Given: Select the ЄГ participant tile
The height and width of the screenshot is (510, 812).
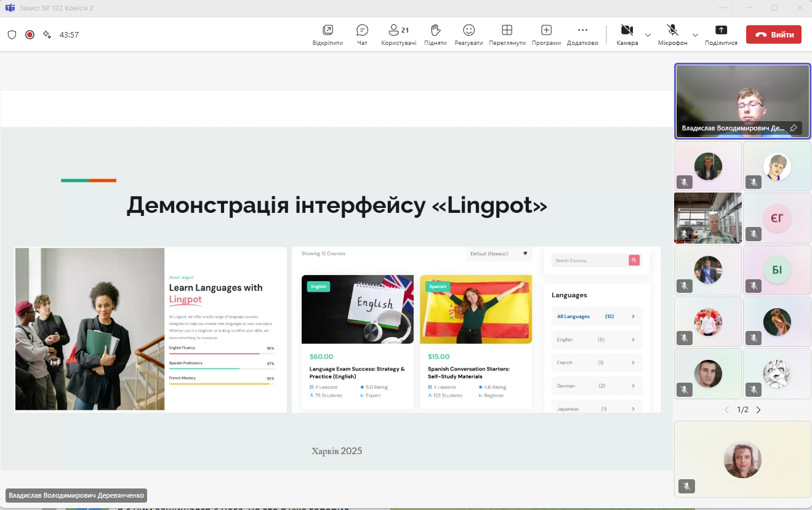Looking at the screenshot, I should (777, 218).
